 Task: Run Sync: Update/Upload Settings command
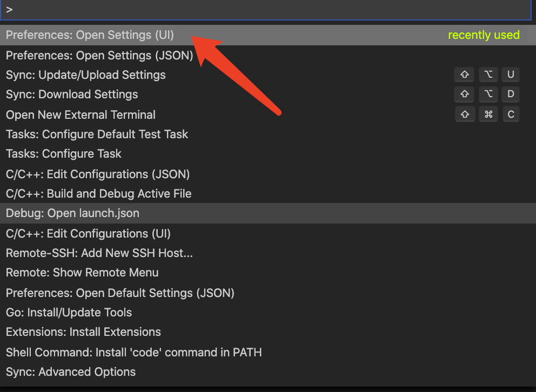[268, 75]
